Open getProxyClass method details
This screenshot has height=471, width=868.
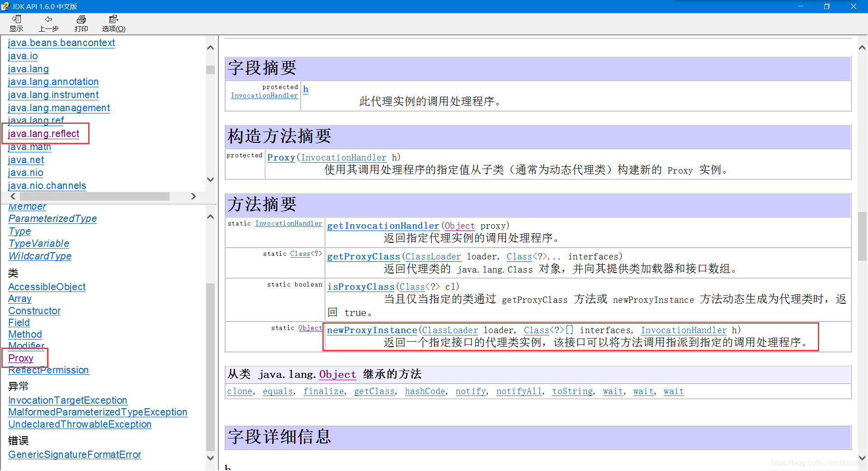point(363,256)
